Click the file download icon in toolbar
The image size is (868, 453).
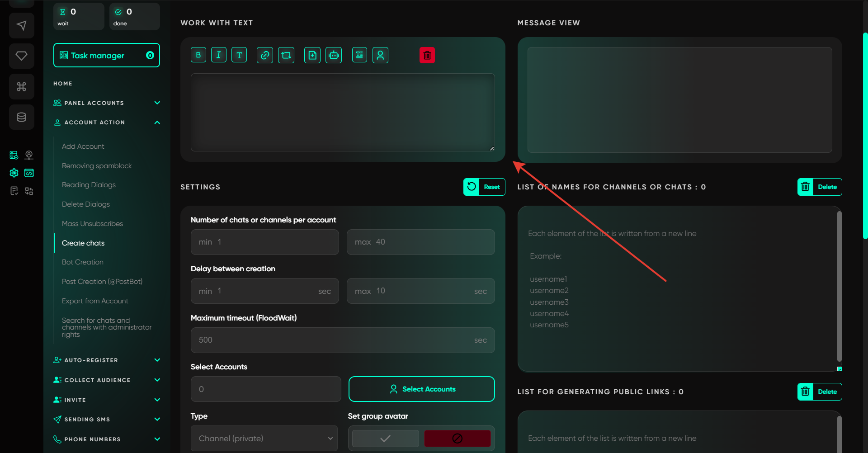click(312, 55)
